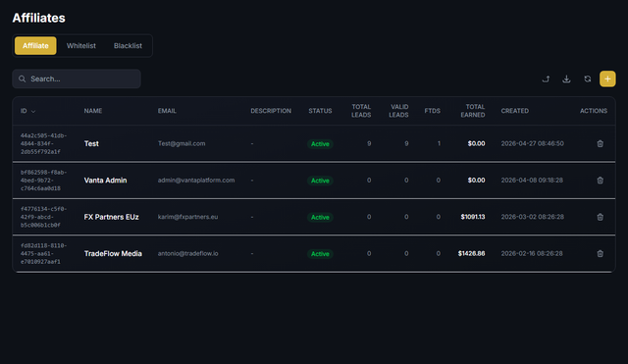Viewport: 628px width, 364px height.
Task: Click email karim@fxpartners.eu
Action: tap(187, 217)
